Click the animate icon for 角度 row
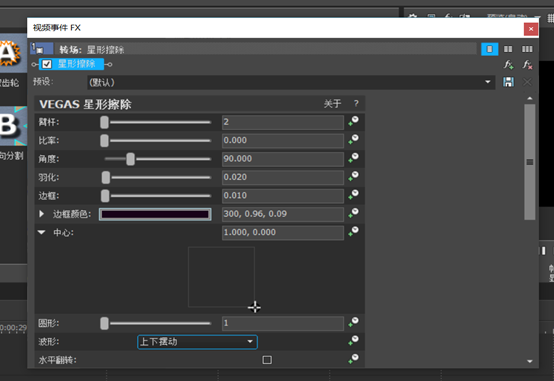Screen dimensions: 554x381 pos(353,158)
